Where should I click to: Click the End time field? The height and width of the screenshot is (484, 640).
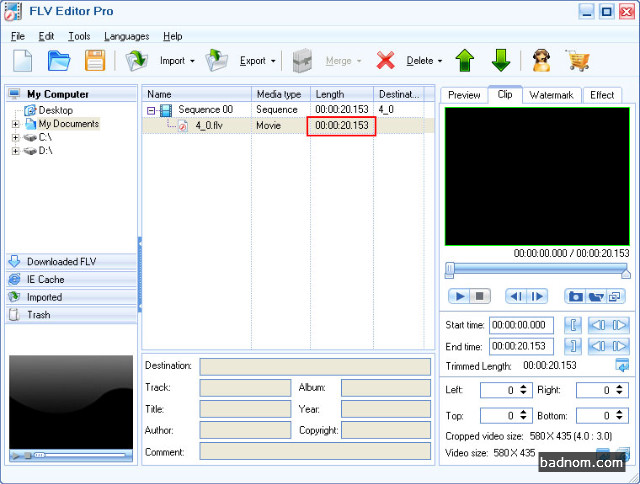pos(521,346)
